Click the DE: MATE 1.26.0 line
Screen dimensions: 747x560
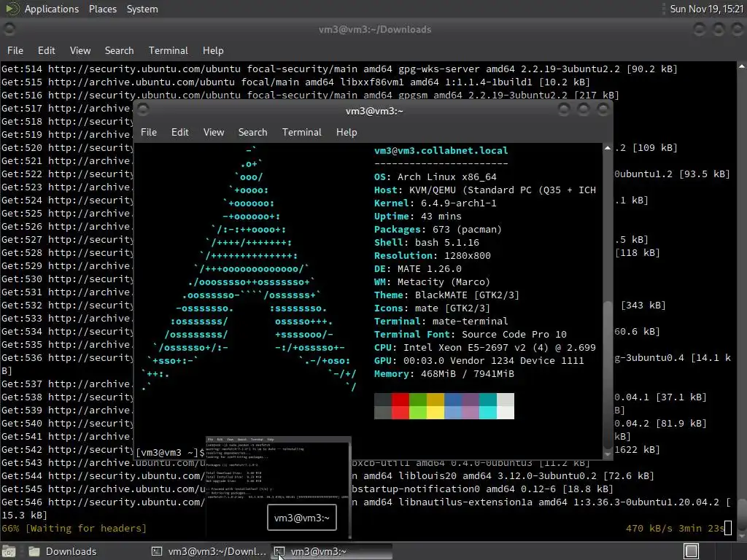tap(418, 268)
